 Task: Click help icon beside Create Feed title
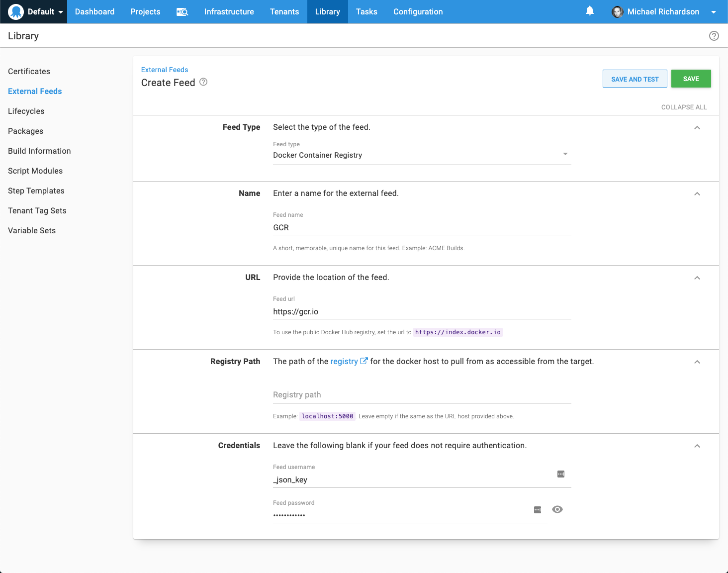(x=203, y=82)
